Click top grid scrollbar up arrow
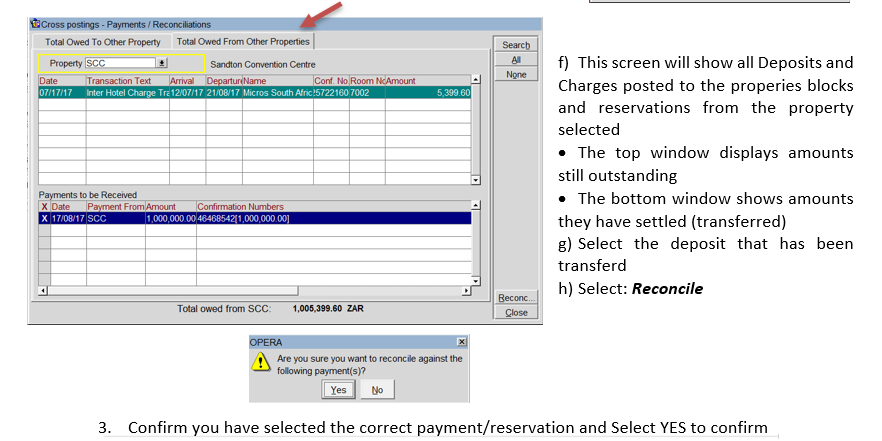This screenshot has width=882, height=441. [x=476, y=80]
